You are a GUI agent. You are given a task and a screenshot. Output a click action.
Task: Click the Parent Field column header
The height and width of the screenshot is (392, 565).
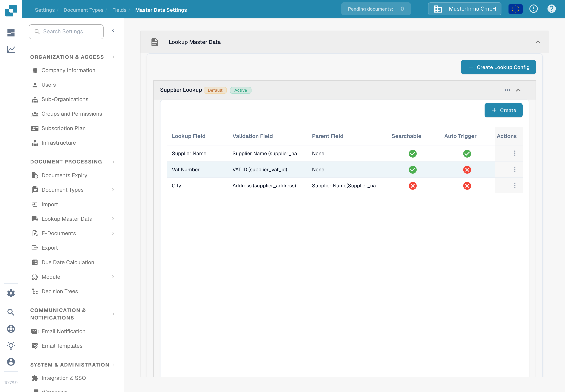pos(327,136)
